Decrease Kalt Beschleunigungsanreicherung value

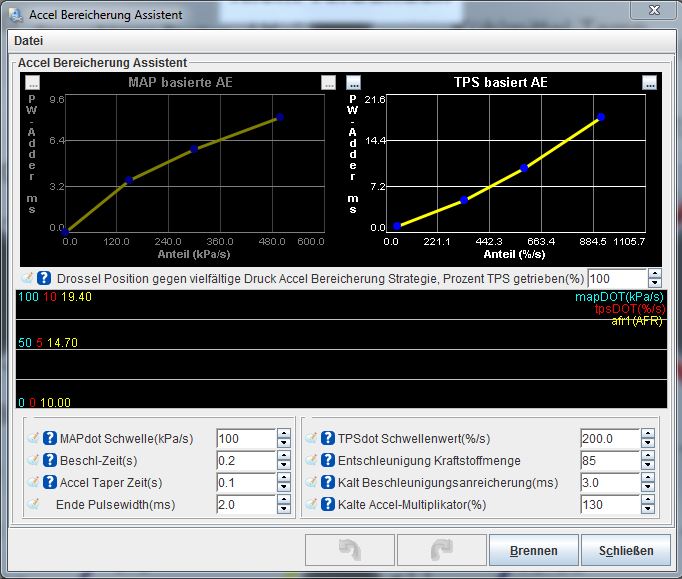click(648, 487)
